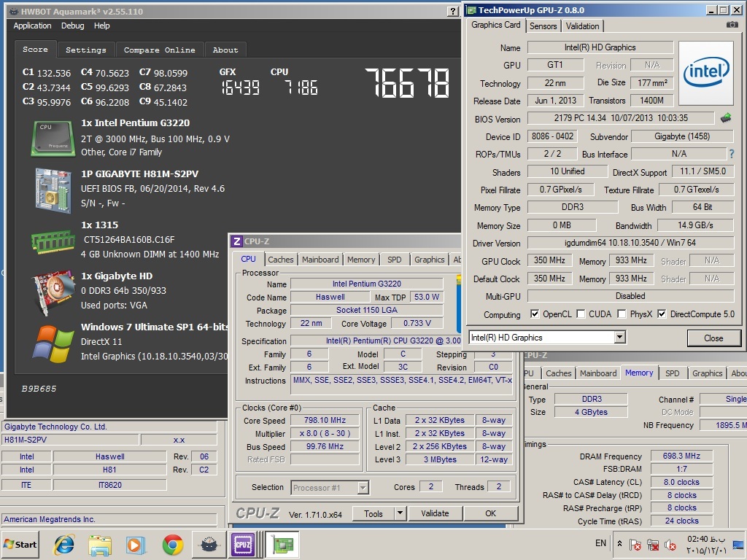The height and width of the screenshot is (560, 747).
Task: Click the Driver Version field in GPU-Z
Action: (x=630, y=243)
